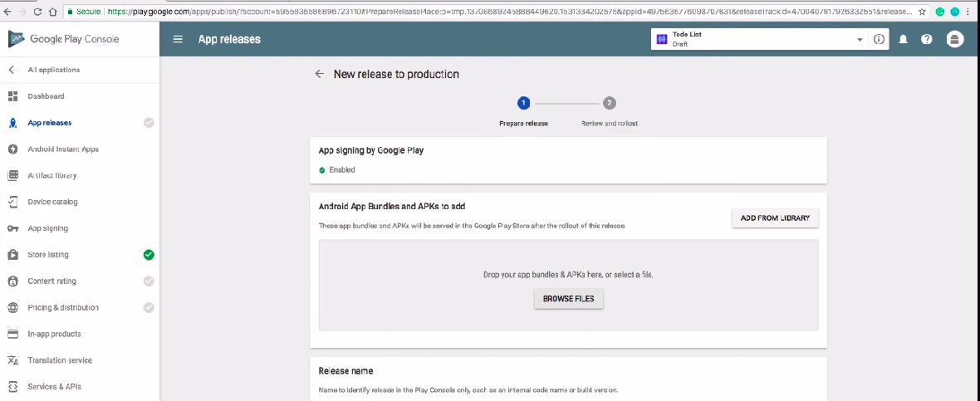Bookmark this page with star icon
Screen dimensions: 980x401
922,12
